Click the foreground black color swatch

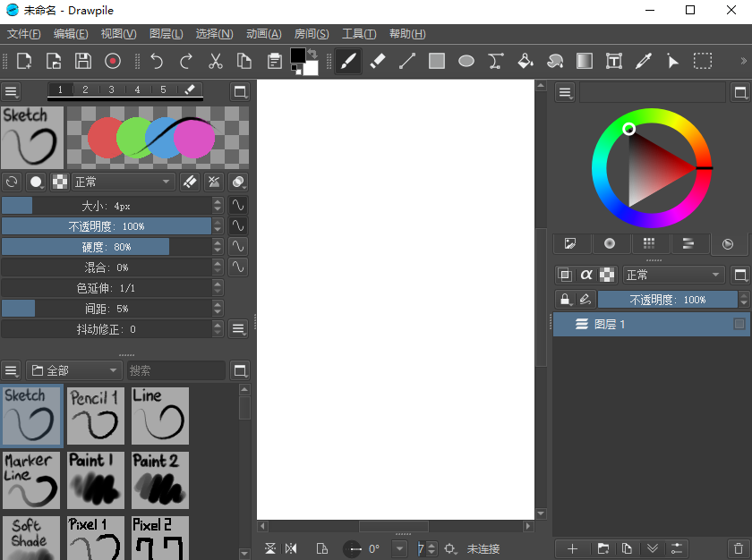click(297, 55)
